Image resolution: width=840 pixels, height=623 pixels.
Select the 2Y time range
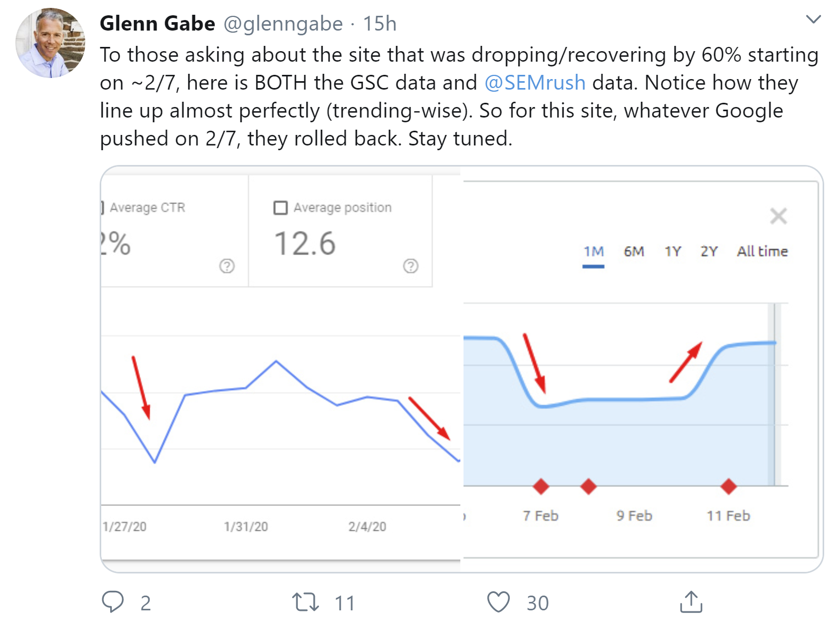coord(709,251)
